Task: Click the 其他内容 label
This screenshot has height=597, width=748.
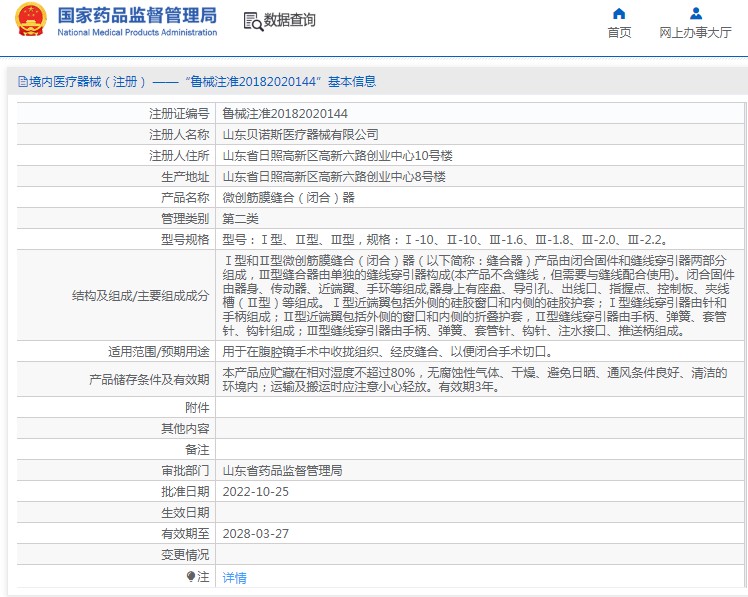Action: (x=186, y=429)
